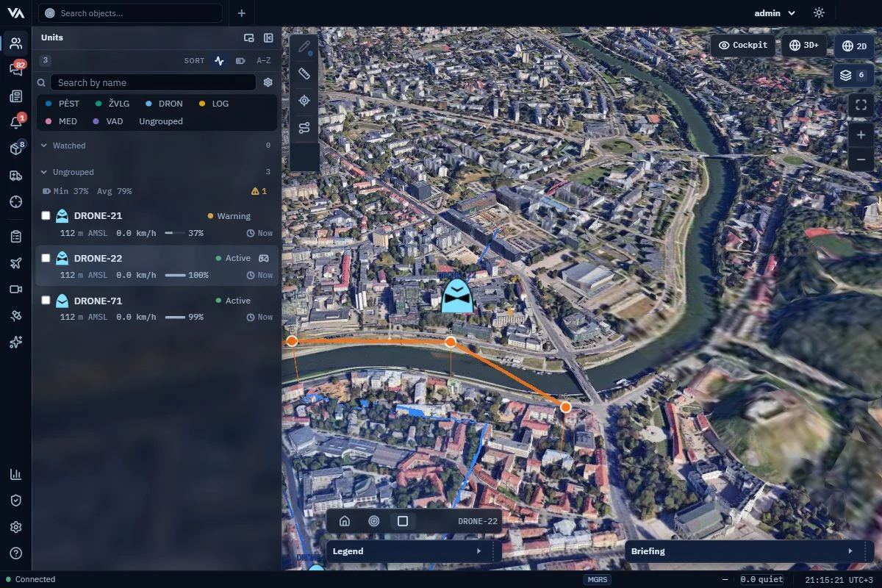The width and height of the screenshot is (882, 588).
Task: Open the help question mark icon
Action: point(16,553)
